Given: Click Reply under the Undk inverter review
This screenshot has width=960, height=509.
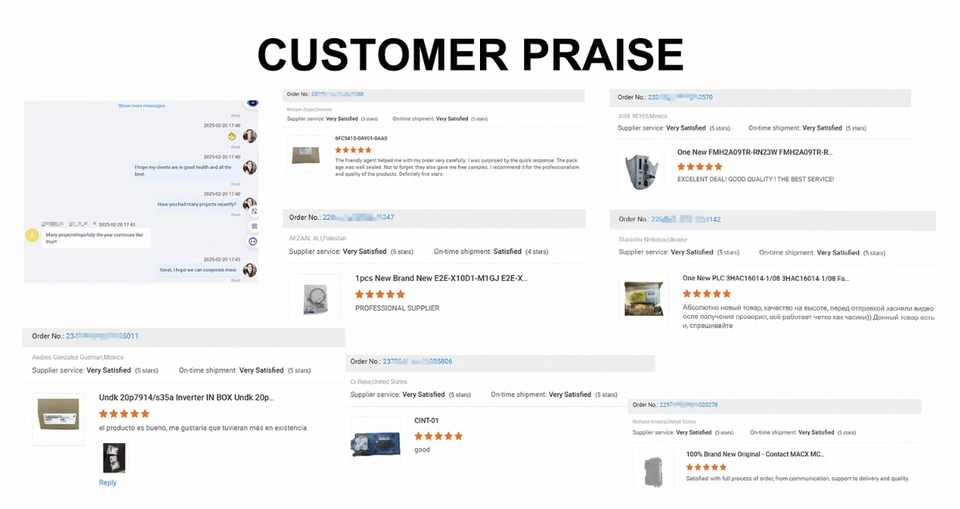Looking at the screenshot, I should [x=107, y=483].
